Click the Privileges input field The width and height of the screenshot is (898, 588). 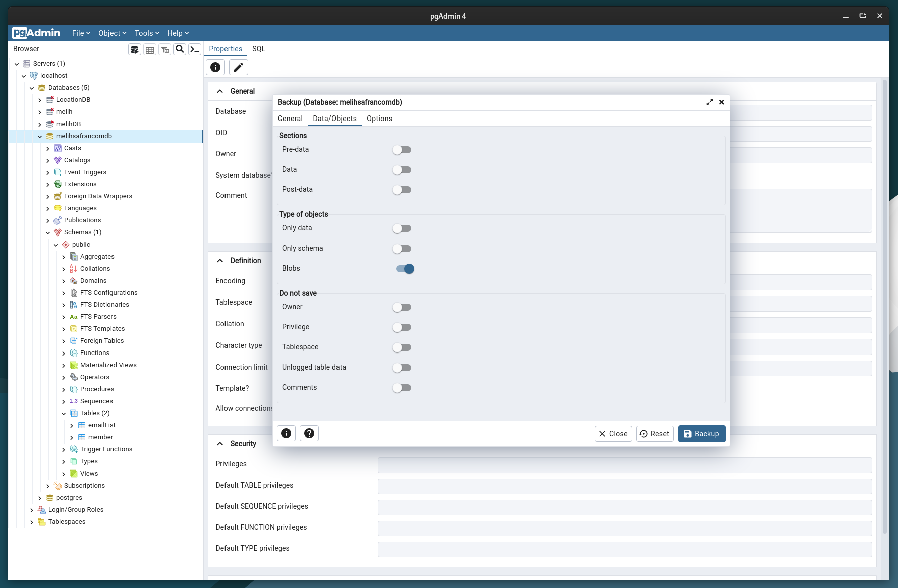[625, 465]
